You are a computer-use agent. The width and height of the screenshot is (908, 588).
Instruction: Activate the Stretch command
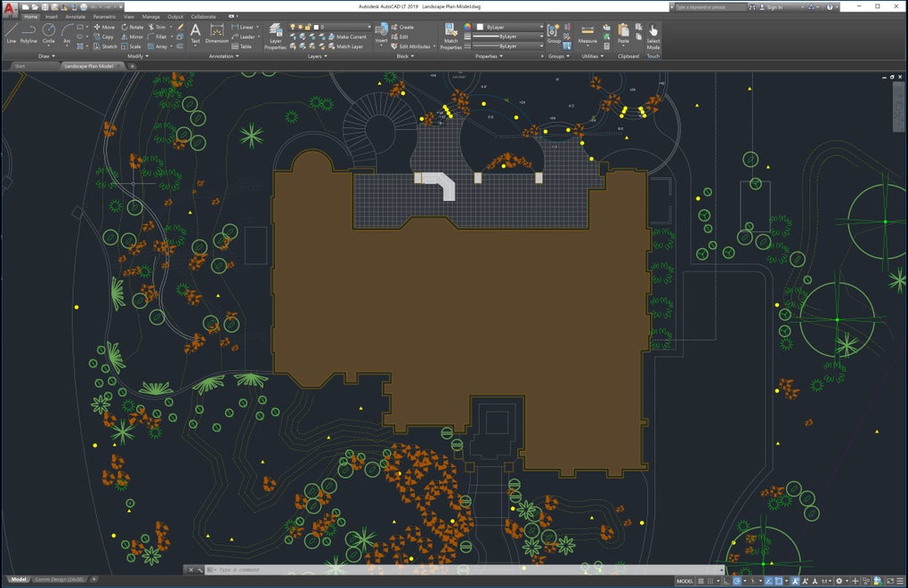pyautogui.click(x=105, y=46)
